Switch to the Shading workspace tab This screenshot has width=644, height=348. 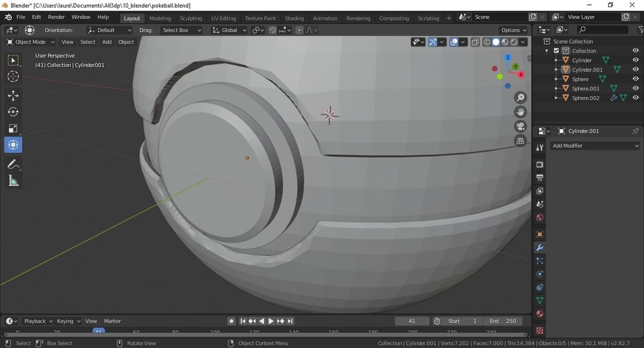(x=294, y=18)
